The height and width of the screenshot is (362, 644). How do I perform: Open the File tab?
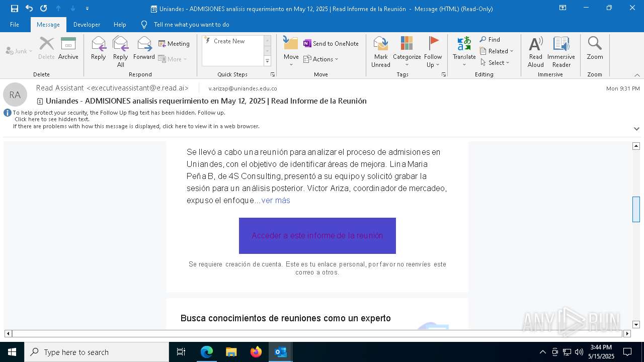(x=15, y=25)
